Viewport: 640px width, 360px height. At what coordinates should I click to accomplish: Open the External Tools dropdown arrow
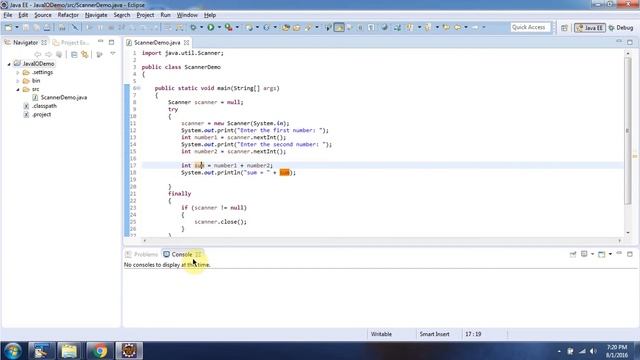(237, 27)
